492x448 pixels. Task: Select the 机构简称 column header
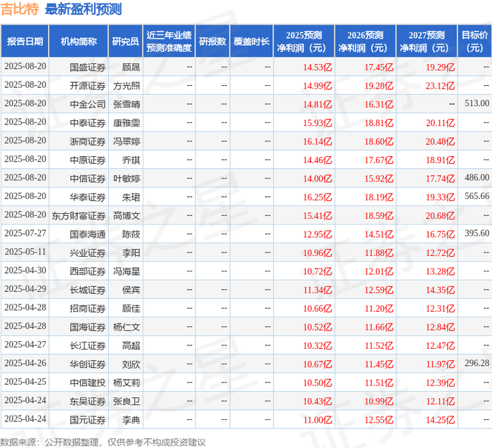coord(79,41)
